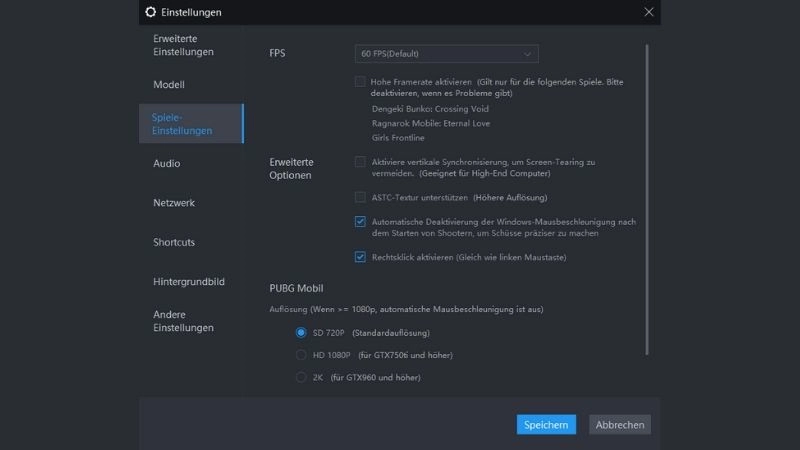The width and height of the screenshot is (800, 450).
Task: Open Hintergrundbild settings
Action: (191, 281)
